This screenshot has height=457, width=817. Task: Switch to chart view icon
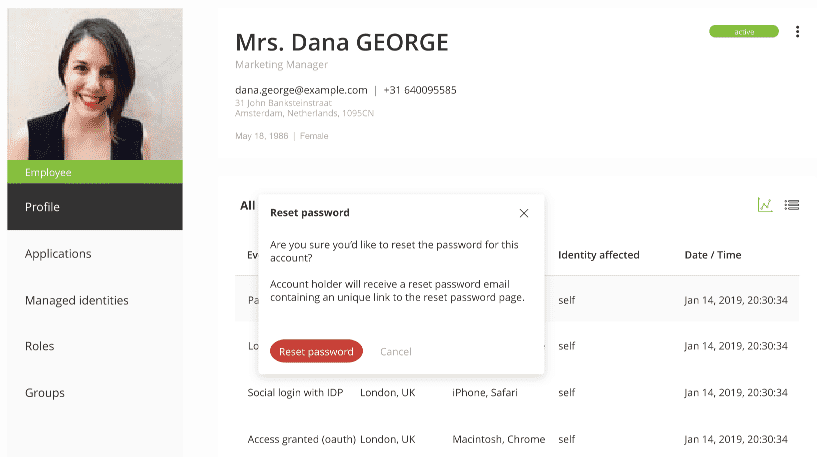pos(765,205)
